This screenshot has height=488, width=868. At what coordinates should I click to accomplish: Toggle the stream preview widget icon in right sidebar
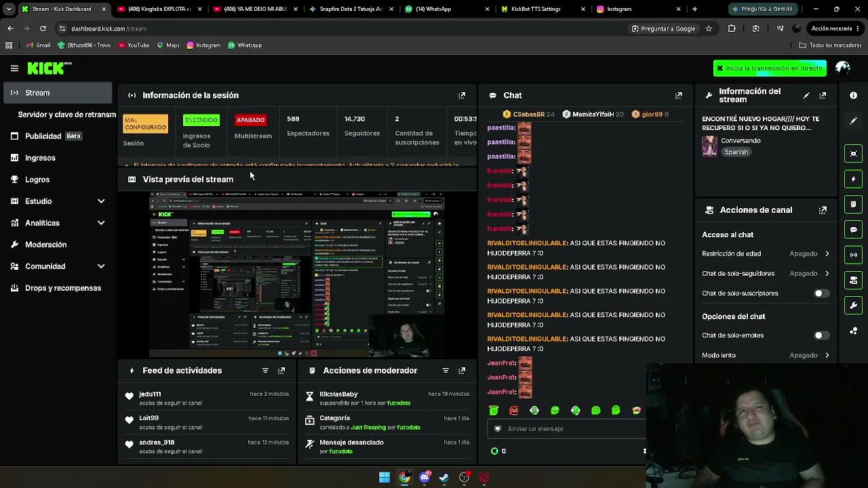click(853, 153)
